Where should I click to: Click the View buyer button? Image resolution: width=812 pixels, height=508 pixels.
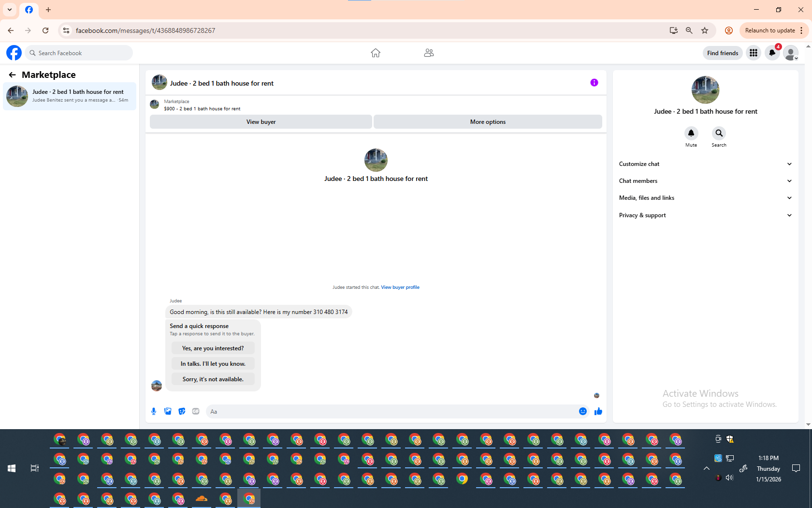click(x=261, y=122)
